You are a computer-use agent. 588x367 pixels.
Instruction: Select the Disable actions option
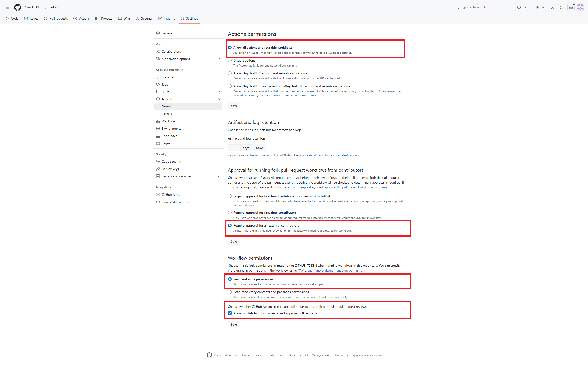point(229,60)
